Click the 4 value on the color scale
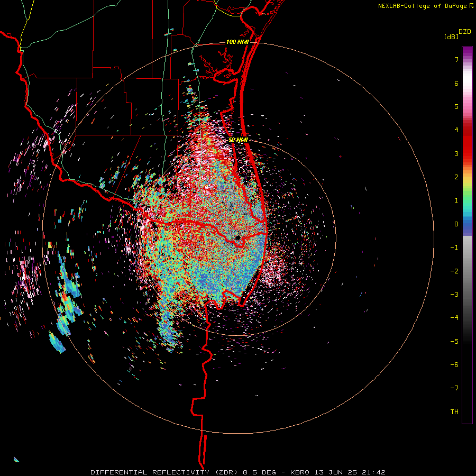The width and height of the screenshot is (476, 476). point(456,130)
